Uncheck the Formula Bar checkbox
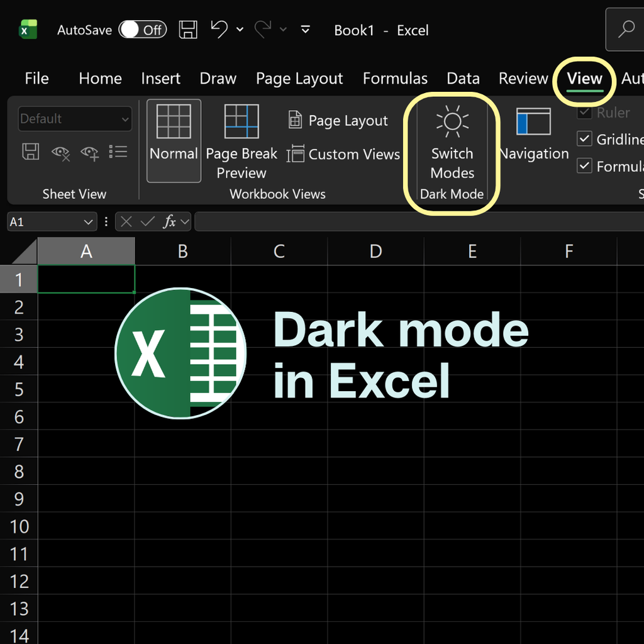Screen dimensions: 644x644 pyautogui.click(x=584, y=166)
